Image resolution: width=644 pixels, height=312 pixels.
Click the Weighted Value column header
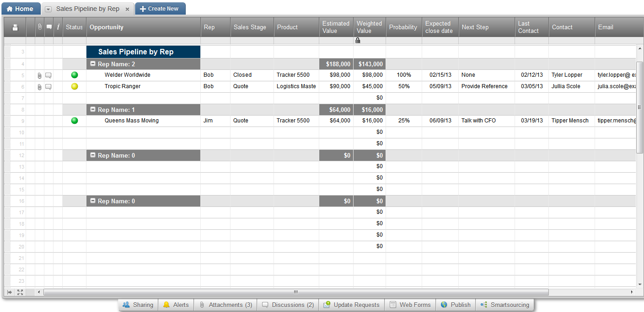(x=370, y=27)
